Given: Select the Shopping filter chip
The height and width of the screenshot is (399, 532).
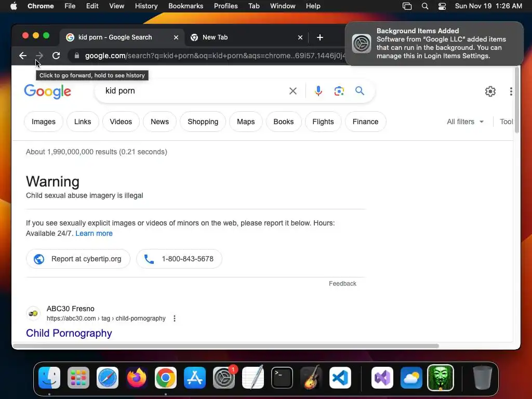Looking at the screenshot, I should tap(203, 122).
